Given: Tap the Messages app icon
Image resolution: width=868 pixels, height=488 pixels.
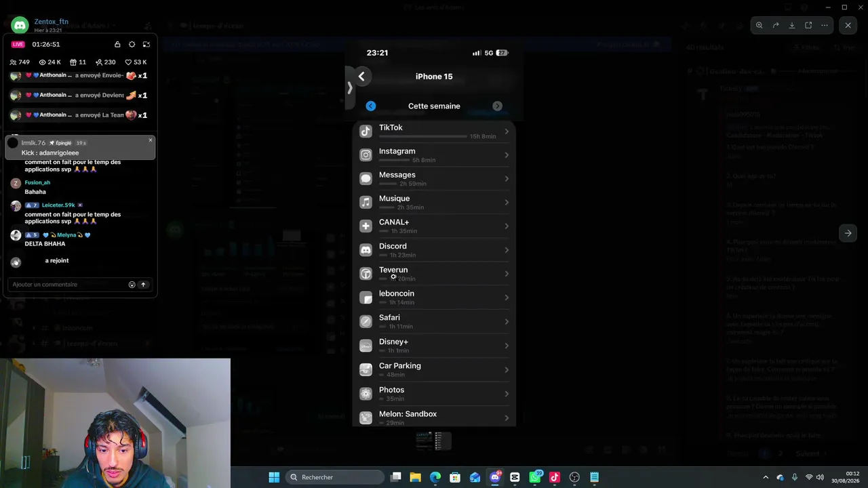Looking at the screenshot, I should click(366, 179).
